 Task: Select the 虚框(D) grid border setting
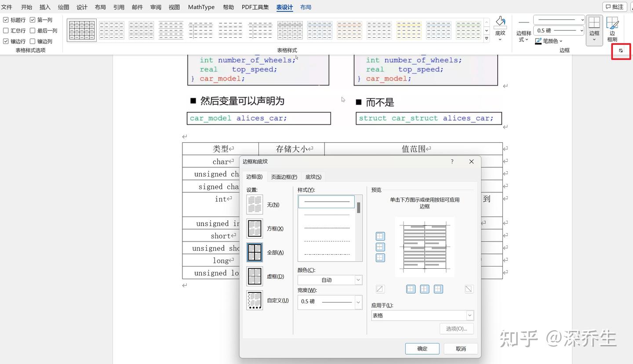pyautogui.click(x=255, y=277)
